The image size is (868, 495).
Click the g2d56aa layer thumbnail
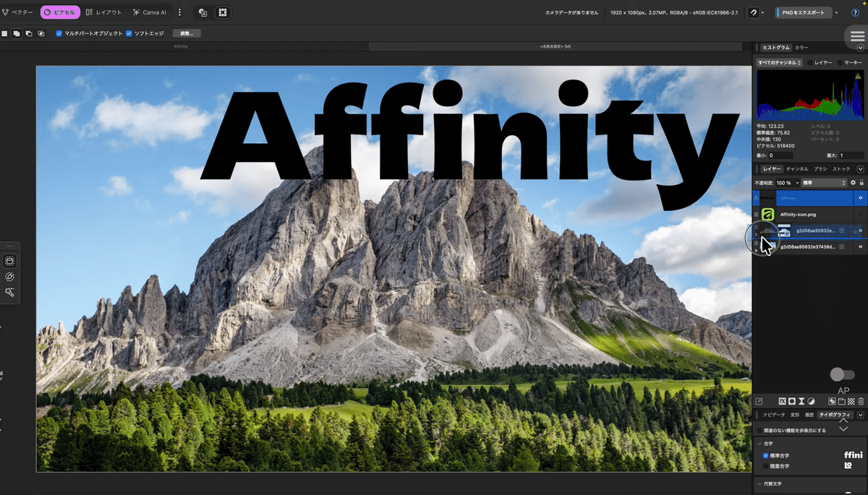click(784, 231)
